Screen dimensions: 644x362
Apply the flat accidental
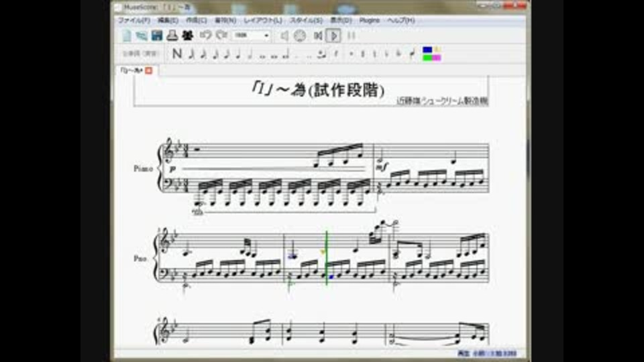pyautogui.click(x=386, y=54)
